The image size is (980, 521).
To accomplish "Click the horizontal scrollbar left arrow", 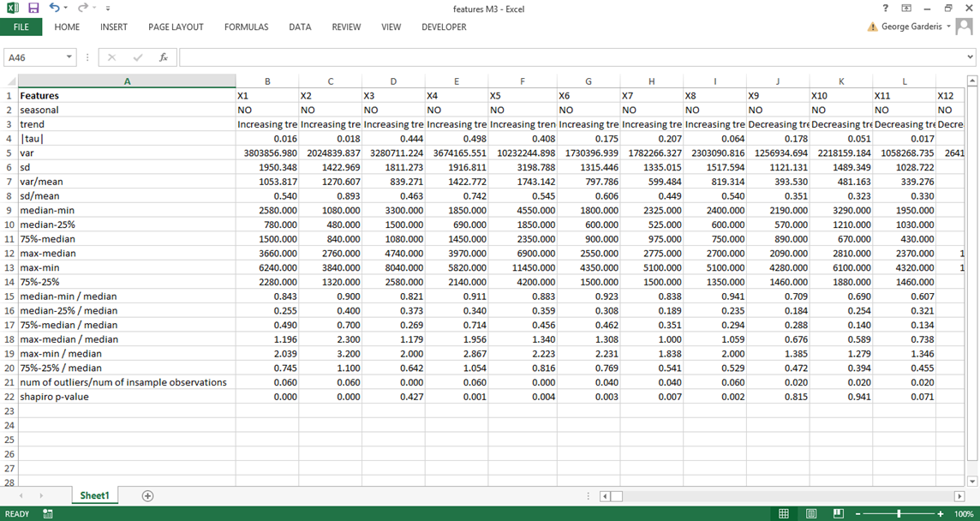I will tap(605, 496).
